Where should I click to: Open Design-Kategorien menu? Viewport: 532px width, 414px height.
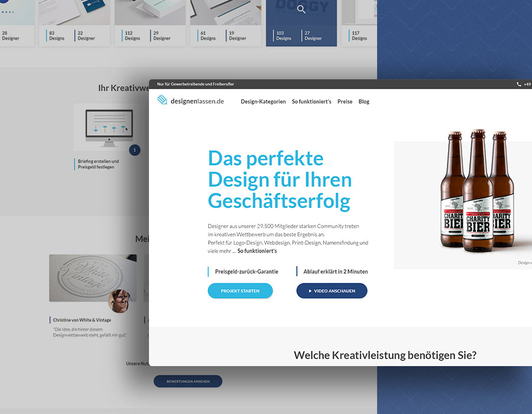(x=263, y=102)
